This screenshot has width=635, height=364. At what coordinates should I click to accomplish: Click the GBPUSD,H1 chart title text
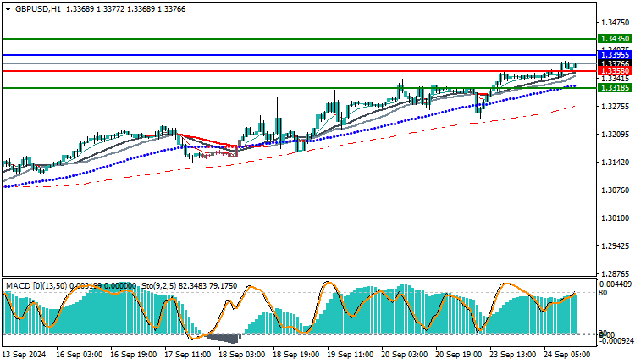tap(38, 9)
